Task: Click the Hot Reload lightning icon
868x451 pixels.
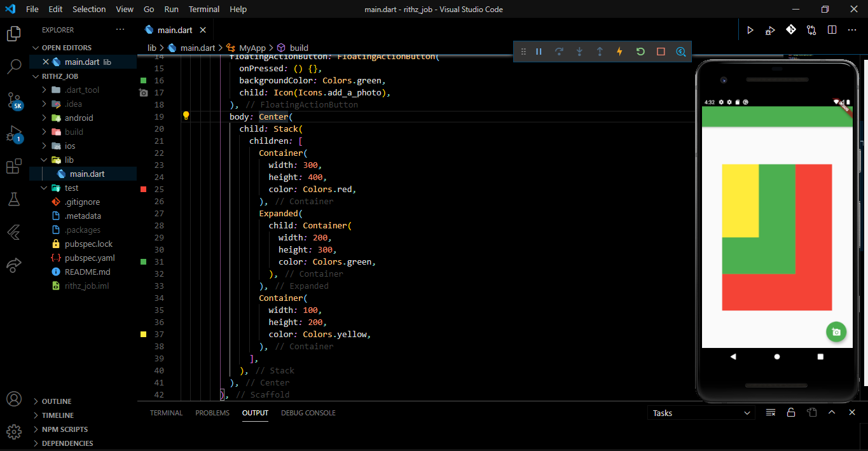Action: pyautogui.click(x=619, y=52)
